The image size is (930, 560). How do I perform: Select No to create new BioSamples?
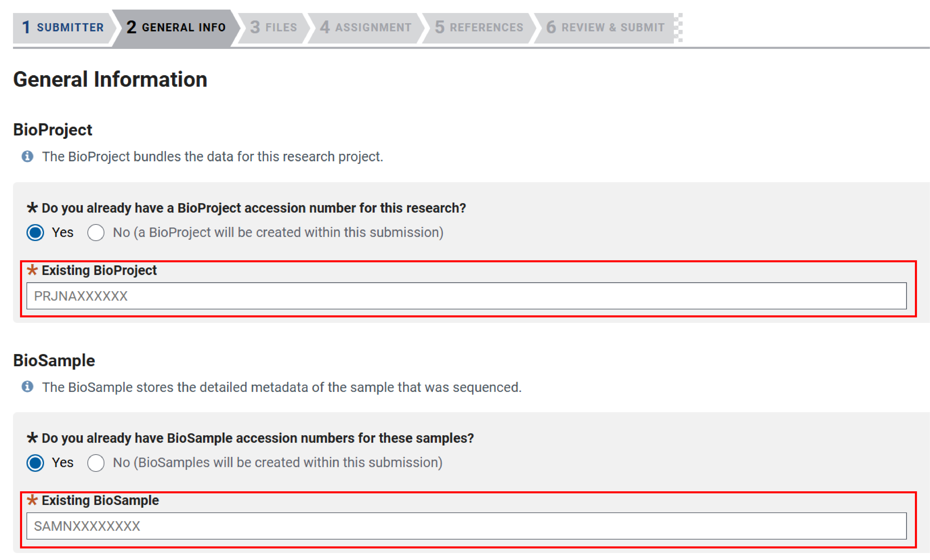pyautogui.click(x=96, y=463)
